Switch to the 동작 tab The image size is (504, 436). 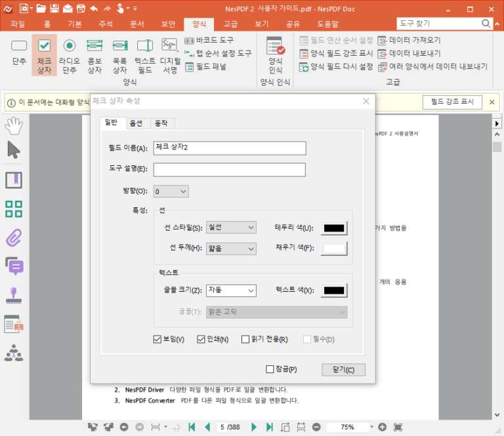161,123
